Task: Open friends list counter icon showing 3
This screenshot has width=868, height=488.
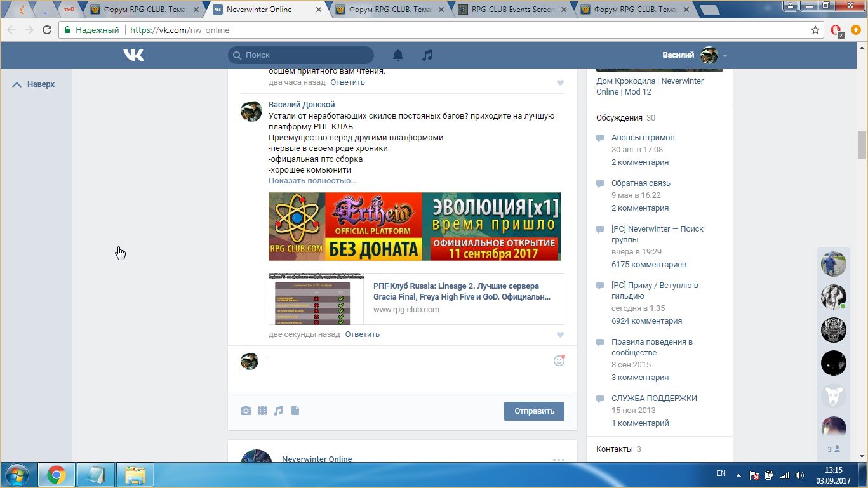Action: (834, 449)
